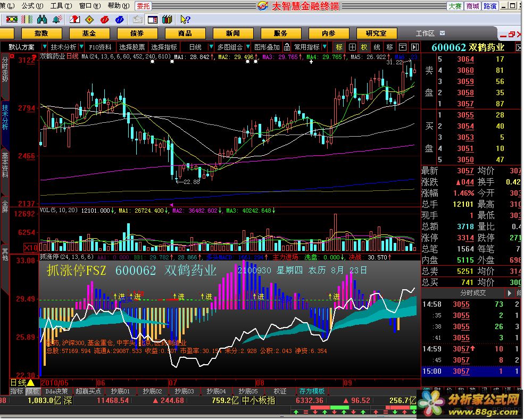Image resolution: width=524 pixels, height=420 pixels.
Task: Click the 选择股票 button
Action: [132, 47]
